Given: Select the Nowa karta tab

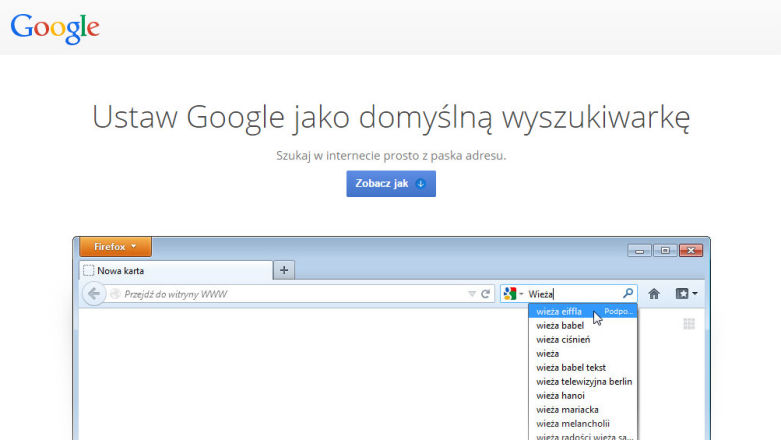Looking at the screenshot, I should pyautogui.click(x=176, y=271).
